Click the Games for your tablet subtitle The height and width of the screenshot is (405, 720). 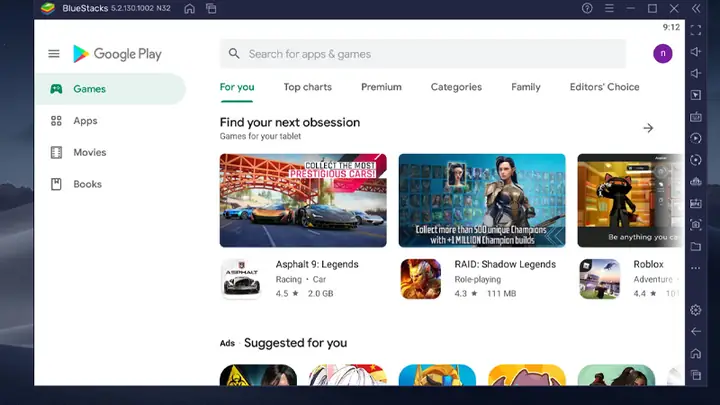[x=260, y=136]
